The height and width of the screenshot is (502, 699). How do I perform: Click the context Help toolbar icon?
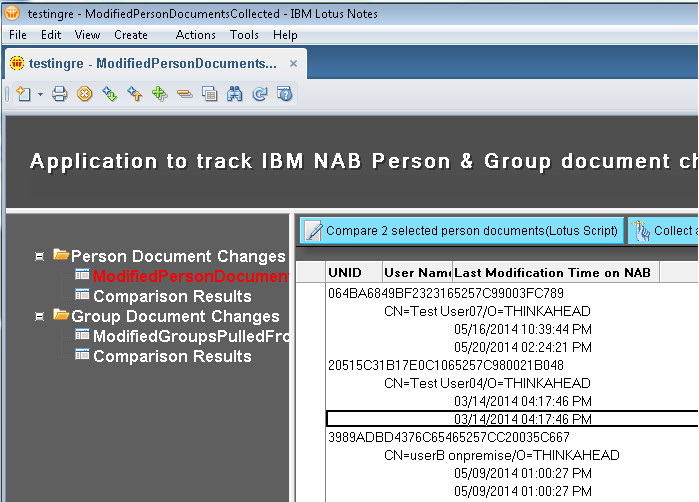click(284, 94)
